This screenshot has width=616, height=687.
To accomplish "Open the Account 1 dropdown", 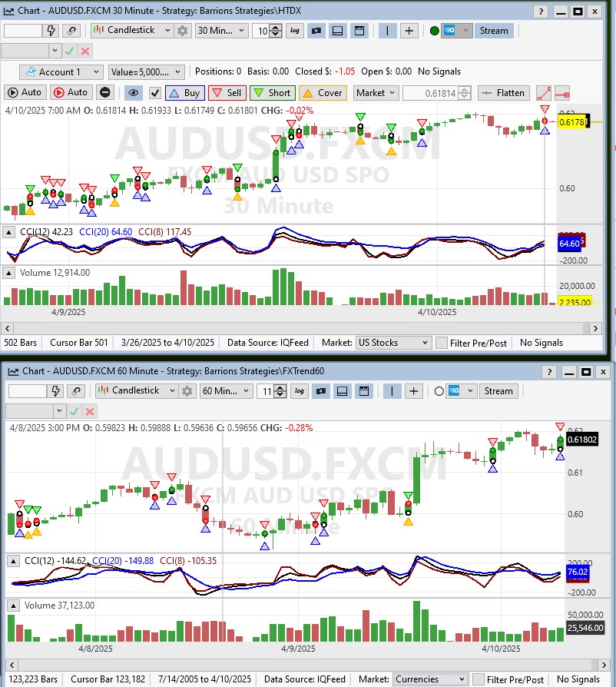I will click(x=61, y=72).
